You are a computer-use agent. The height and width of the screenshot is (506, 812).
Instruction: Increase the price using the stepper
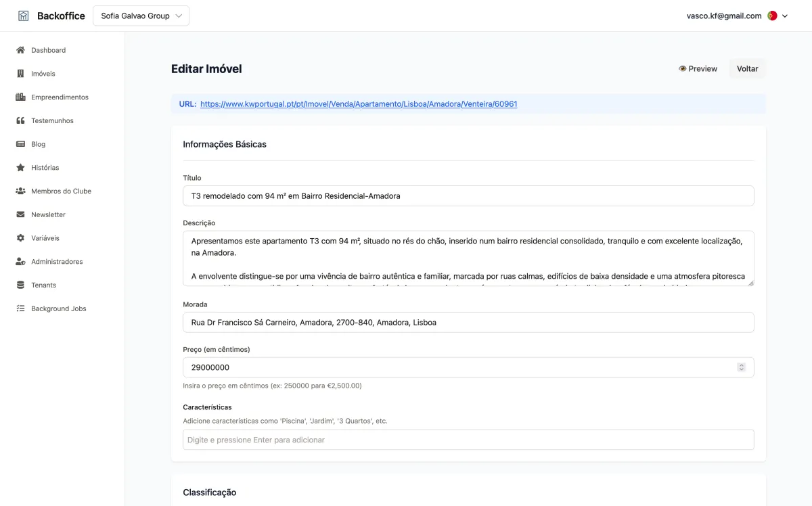(x=741, y=364)
